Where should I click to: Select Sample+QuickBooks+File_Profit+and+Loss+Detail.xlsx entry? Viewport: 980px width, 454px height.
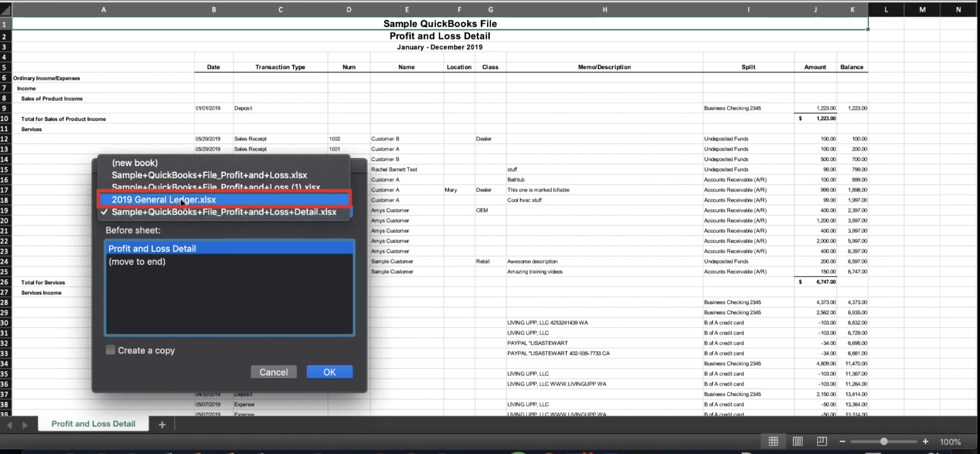point(224,212)
